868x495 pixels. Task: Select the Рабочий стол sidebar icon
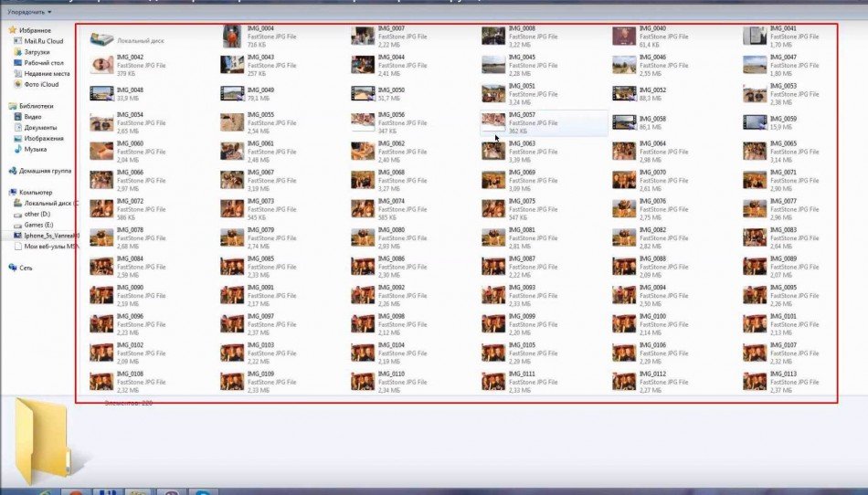pos(16,63)
